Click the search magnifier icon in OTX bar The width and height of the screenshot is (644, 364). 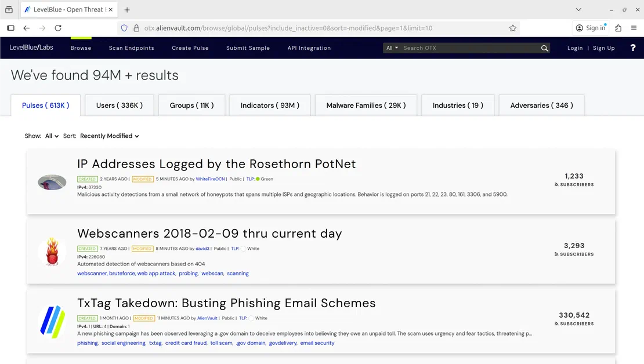coord(545,48)
